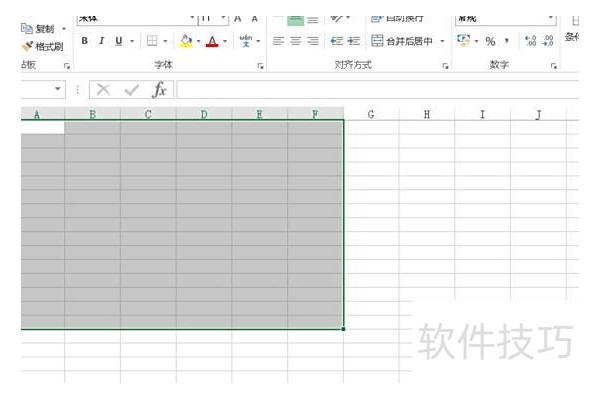The height and width of the screenshot is (400, 600).
Task: Click the text orientation icon
Action: (337, 18)
